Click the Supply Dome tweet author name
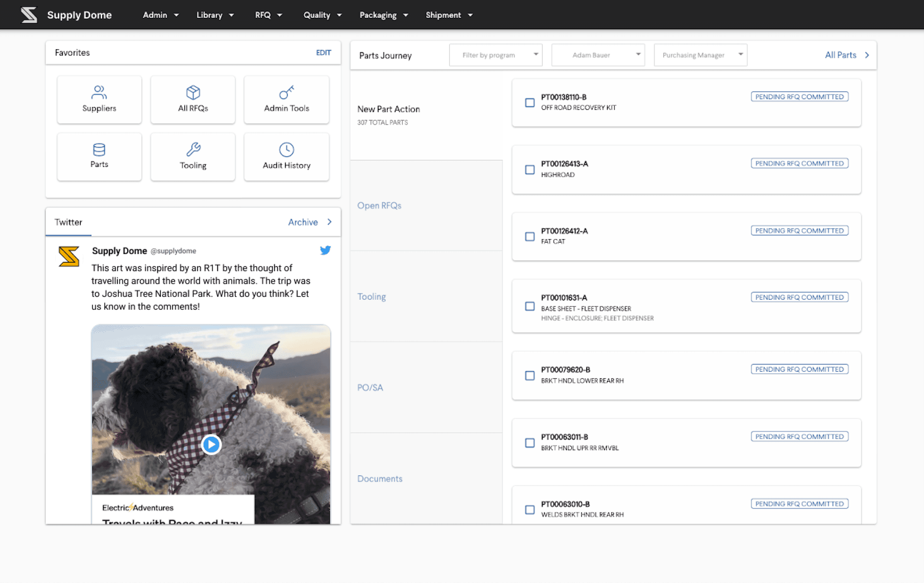 point(119,251)
